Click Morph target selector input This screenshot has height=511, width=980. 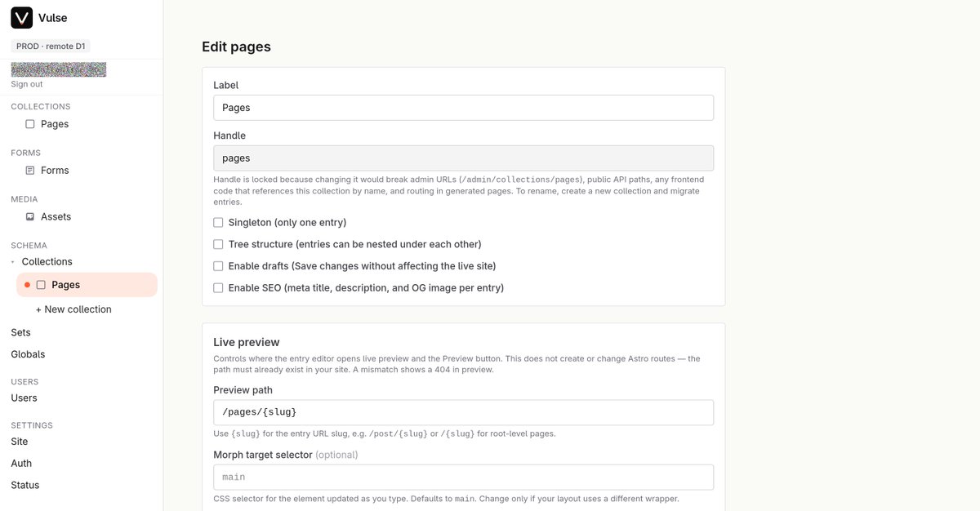463,477
